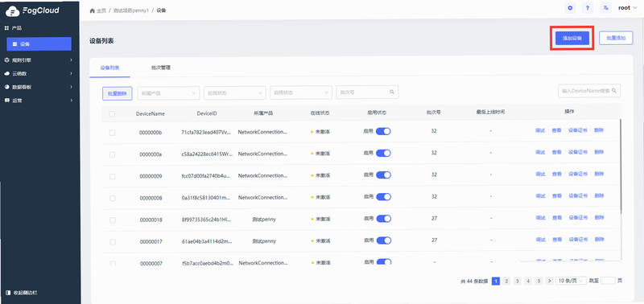Click the 批量删除 button

[x=117, y=93]
